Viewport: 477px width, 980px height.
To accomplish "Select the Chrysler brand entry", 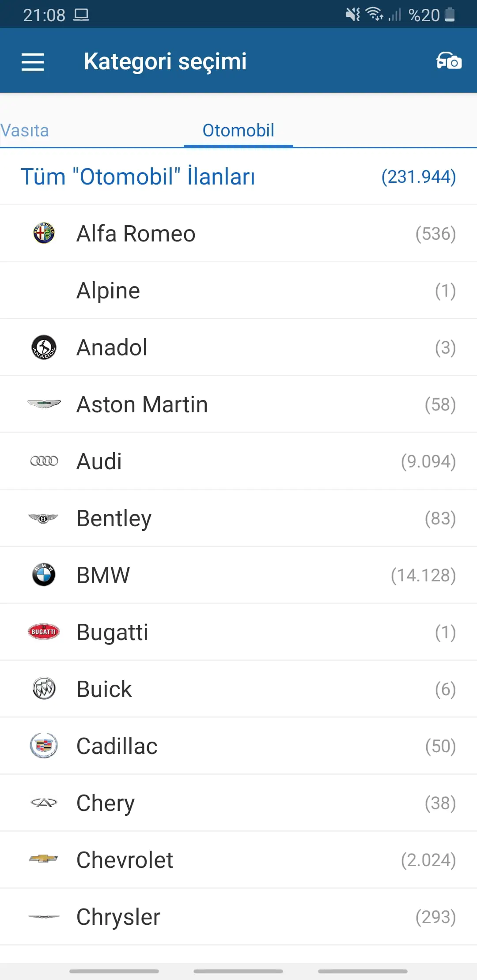I will tap(118, 917).
